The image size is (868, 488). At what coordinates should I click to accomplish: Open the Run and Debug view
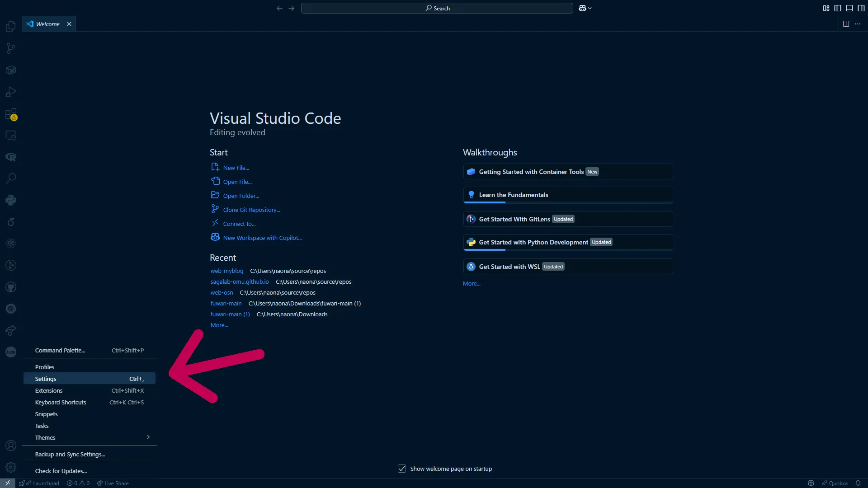10,92
